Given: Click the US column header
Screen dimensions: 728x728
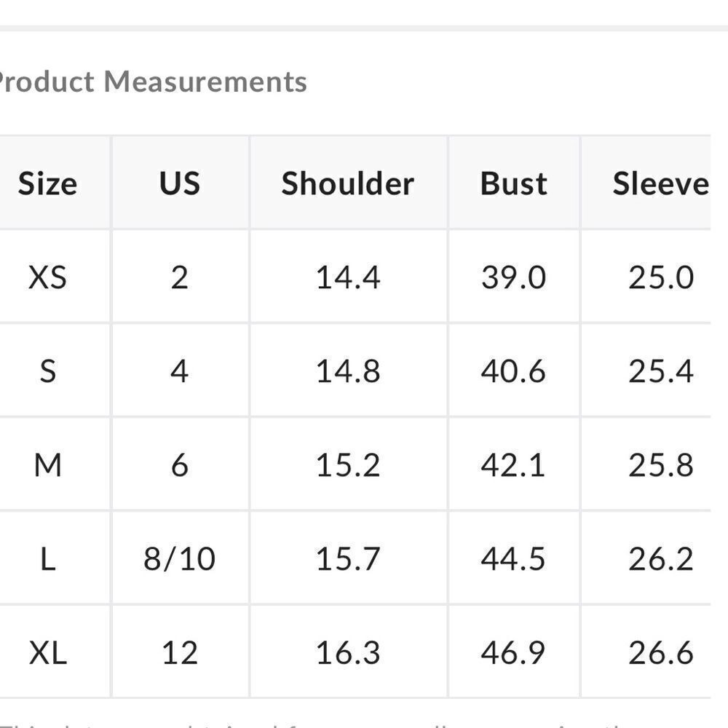Looking at the screenshot, I should pyautogui.click(x=180, y=183).
